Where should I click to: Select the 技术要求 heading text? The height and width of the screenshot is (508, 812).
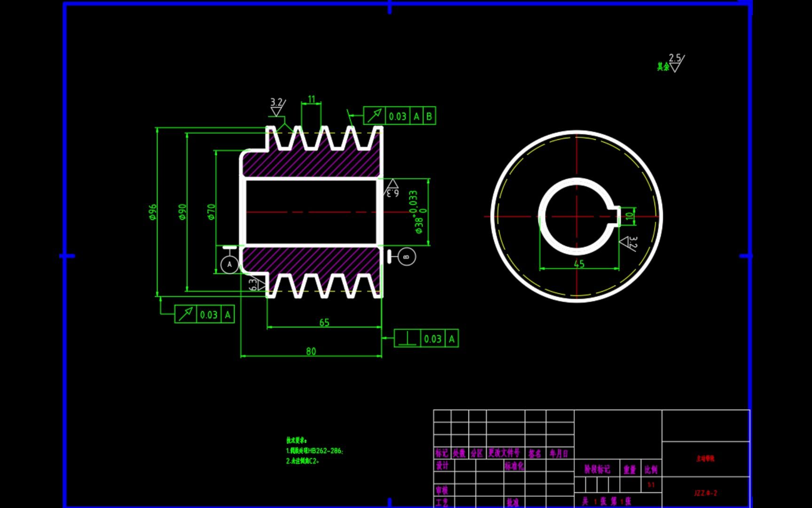point(297,440)
